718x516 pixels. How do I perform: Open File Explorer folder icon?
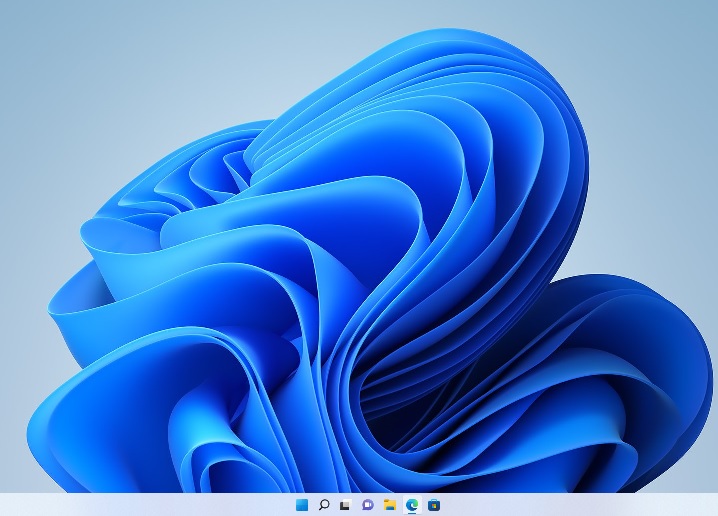390,505
